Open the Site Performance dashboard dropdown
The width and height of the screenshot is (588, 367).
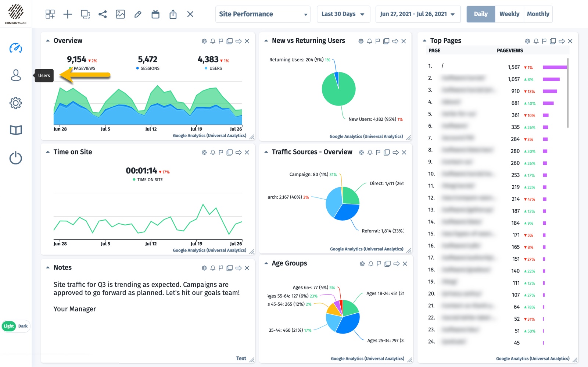(x=263, y=14)
